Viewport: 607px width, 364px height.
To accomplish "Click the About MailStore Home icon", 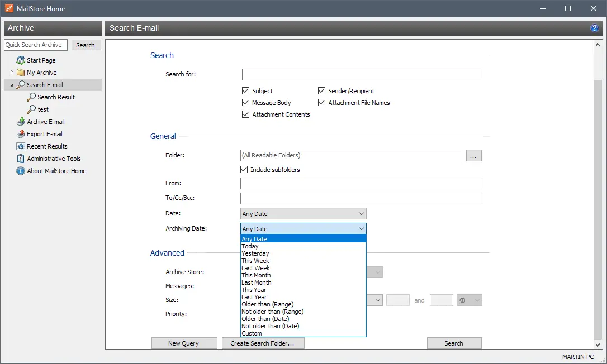I will pyautogui.click(x=21, y=171).
